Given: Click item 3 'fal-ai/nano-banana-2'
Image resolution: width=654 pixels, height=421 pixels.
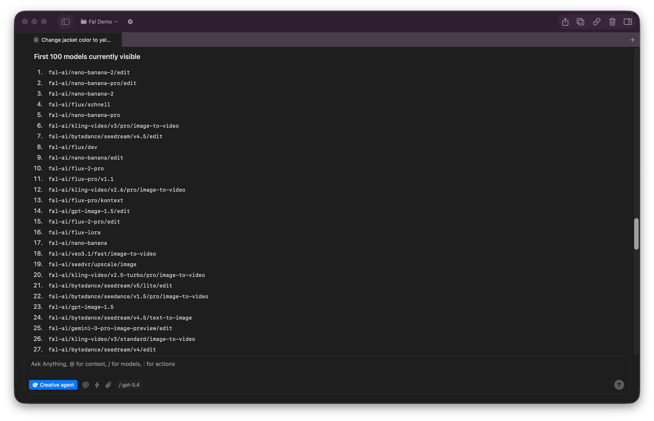Looking at the screenshot, I should [x=81, y=94].
